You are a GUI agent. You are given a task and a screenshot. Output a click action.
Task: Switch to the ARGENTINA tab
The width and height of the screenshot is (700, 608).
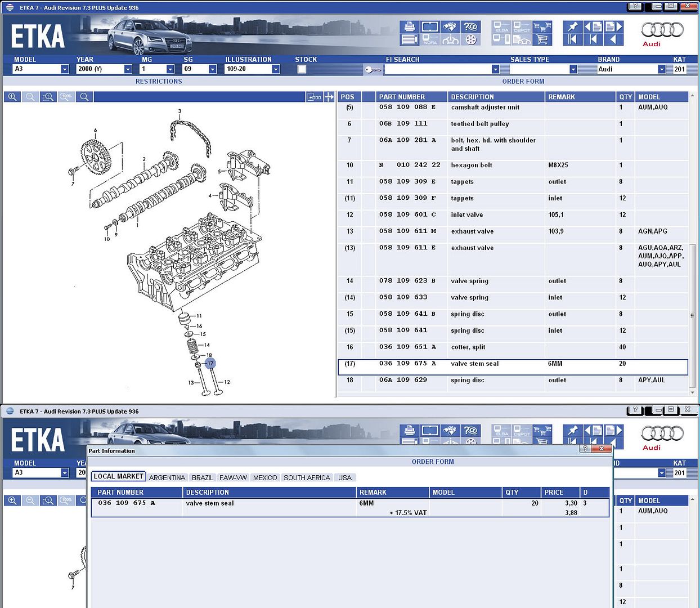[167, 477]
